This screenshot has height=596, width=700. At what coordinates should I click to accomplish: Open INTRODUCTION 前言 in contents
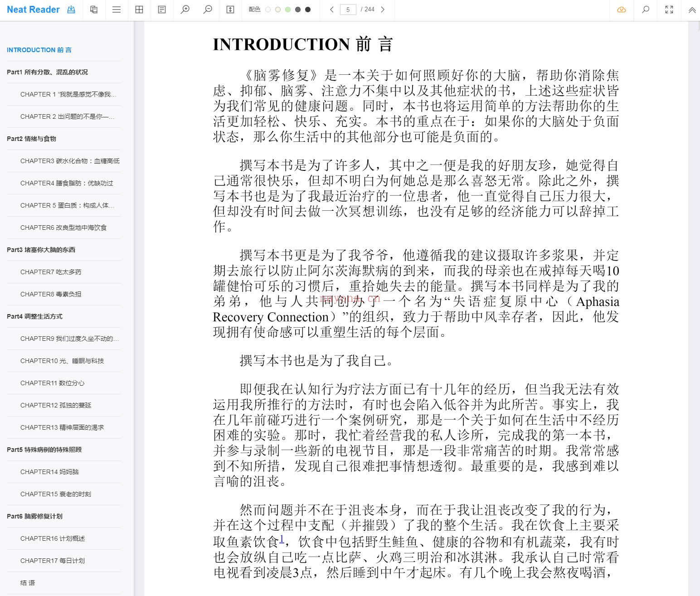39,50
